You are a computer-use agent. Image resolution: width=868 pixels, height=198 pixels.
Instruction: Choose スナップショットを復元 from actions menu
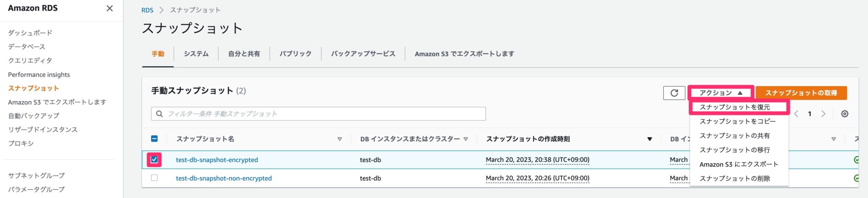734,107
